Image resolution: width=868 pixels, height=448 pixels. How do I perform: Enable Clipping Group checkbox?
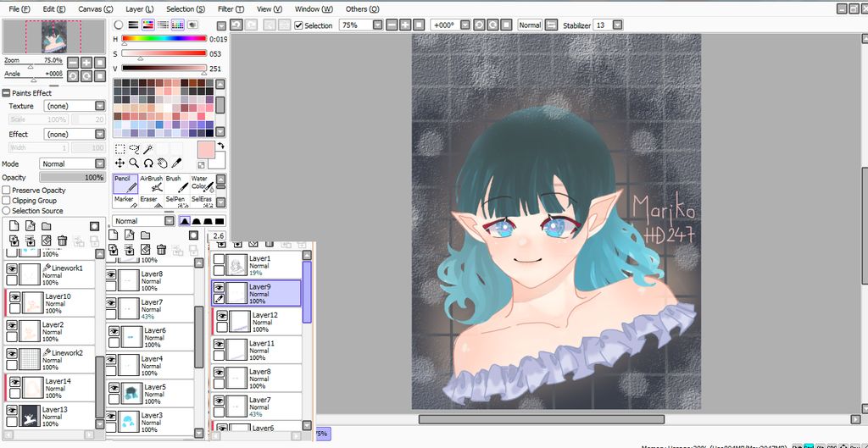click(x=7, y=201)
